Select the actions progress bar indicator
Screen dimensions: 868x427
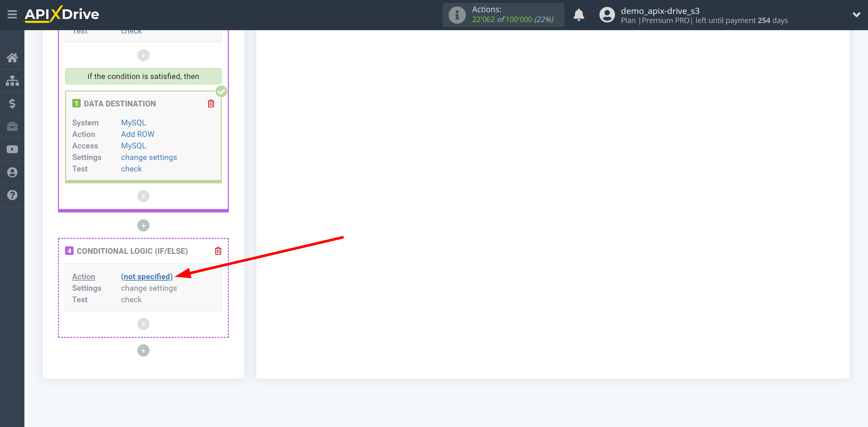tap(504, 15)
